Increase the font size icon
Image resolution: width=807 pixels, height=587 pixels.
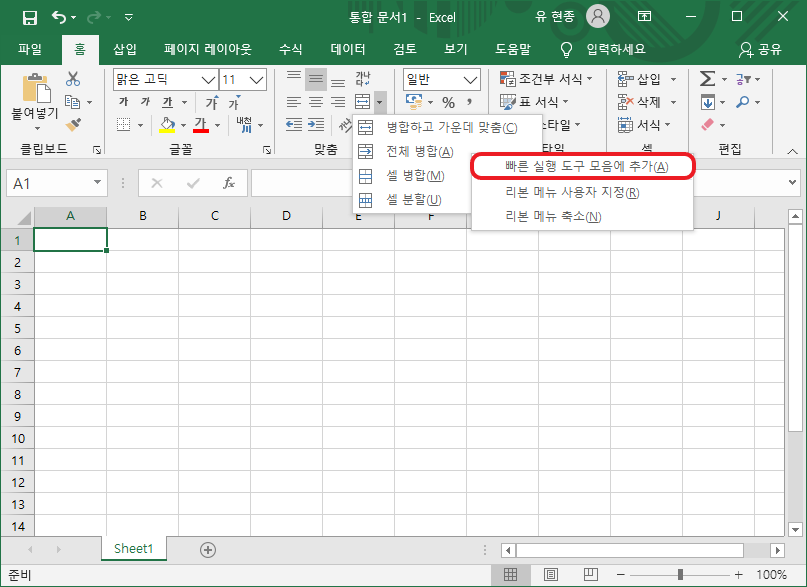tap(212, 102)
